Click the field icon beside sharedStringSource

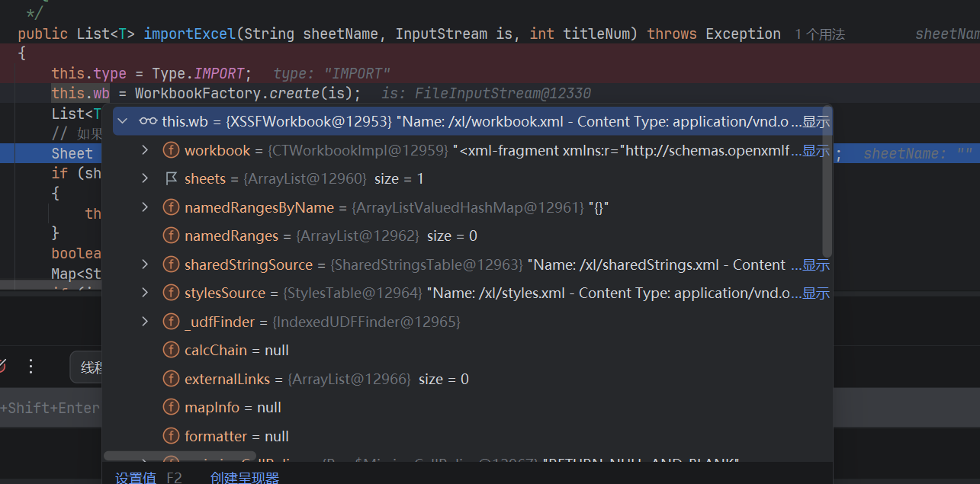[x=172, y=264]
